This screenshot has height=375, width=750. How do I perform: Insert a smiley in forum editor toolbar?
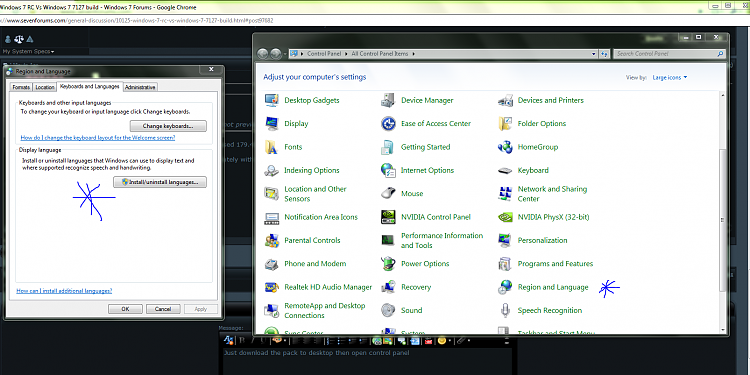[x=442, y=341]
